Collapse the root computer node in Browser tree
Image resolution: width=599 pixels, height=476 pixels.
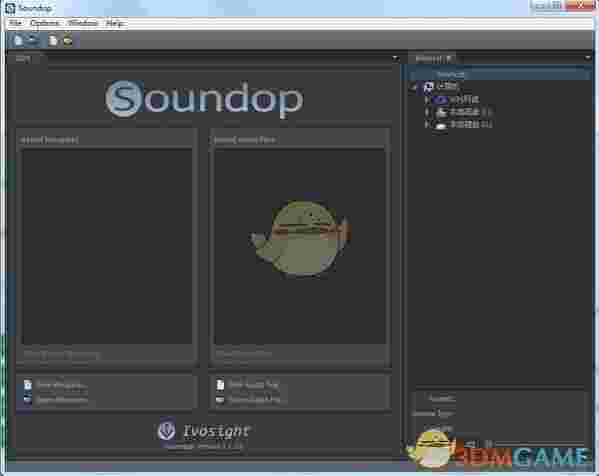[x=414, y=87]
